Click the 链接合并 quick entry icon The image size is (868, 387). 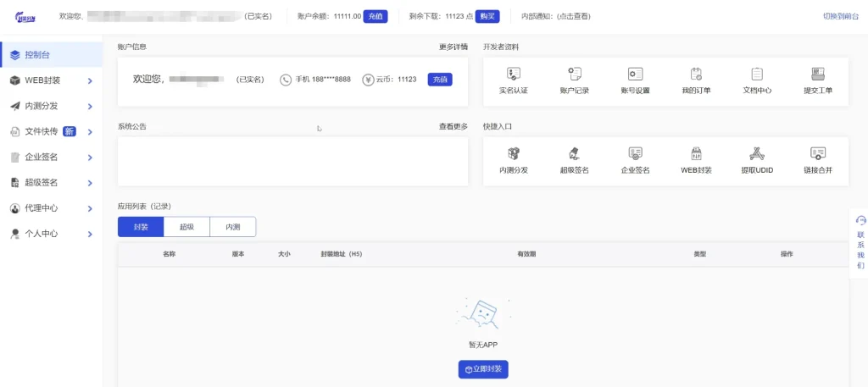[x=818, y=154]
